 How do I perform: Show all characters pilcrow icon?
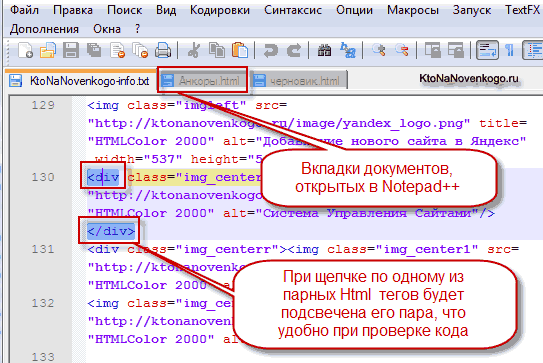[509, 51]
